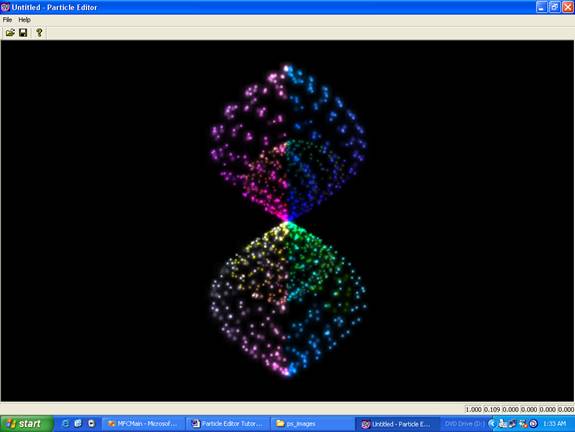Viewport: 575px width, 432px height.
Task: Open the Help menu
Action: [24, 20]
